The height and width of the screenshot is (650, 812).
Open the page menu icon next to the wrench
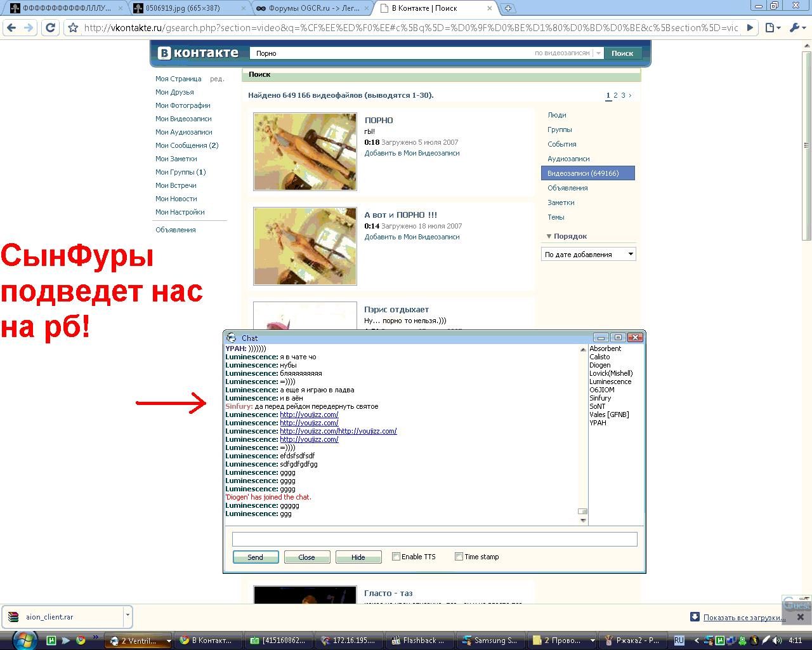tap(772, 28)
